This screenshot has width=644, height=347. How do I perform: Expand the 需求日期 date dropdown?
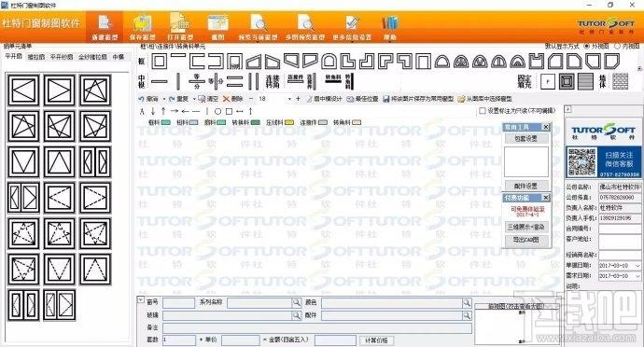[x=637, y=276]
